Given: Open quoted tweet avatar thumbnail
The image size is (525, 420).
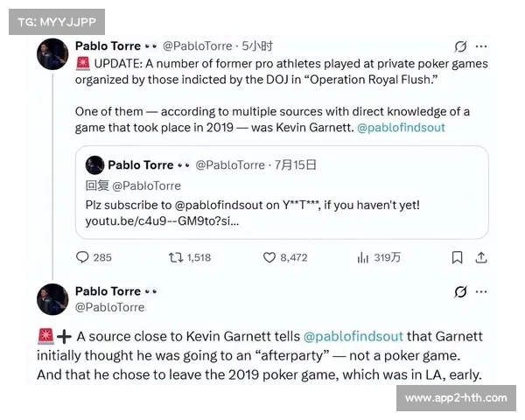Looking at the screenshot, I should click(x=94, y=165).
